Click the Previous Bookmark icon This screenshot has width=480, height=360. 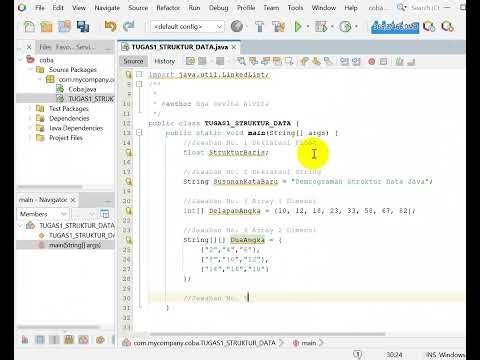click(x=304, y=61)
